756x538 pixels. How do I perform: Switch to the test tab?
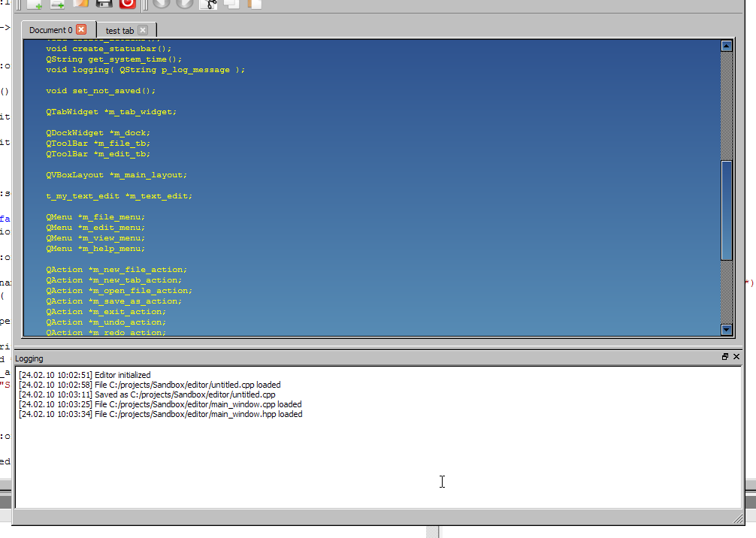(x=119, y=31)
